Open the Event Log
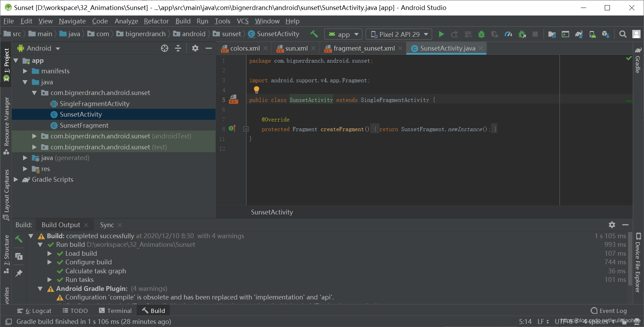Image resolution: width=644 pixels, height=327 pixels. click(609, 310)
